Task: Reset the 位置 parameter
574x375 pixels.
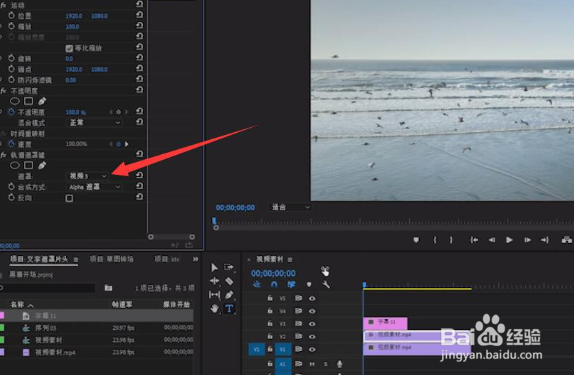Action: pos(139,15)
